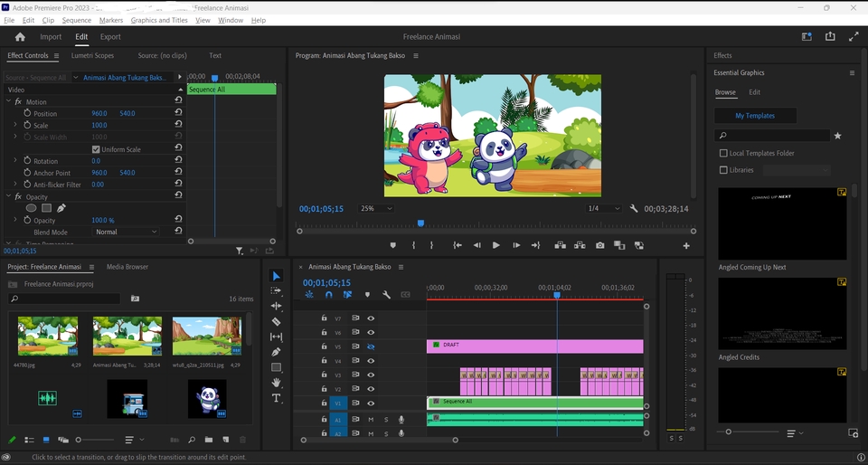
Task: Toggle Snap in timeline magnet icon
Action: pyautogui.click(x=329, y=295)
